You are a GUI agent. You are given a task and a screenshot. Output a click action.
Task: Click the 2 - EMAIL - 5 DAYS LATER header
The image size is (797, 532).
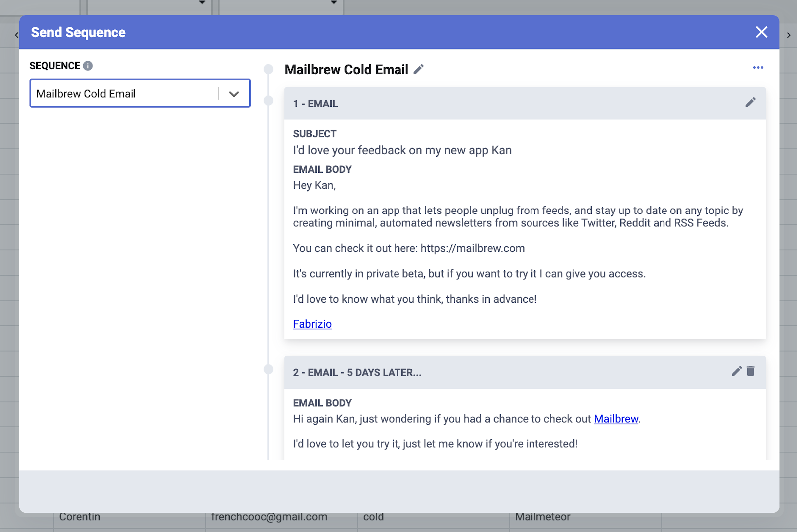tap(525, 372)
